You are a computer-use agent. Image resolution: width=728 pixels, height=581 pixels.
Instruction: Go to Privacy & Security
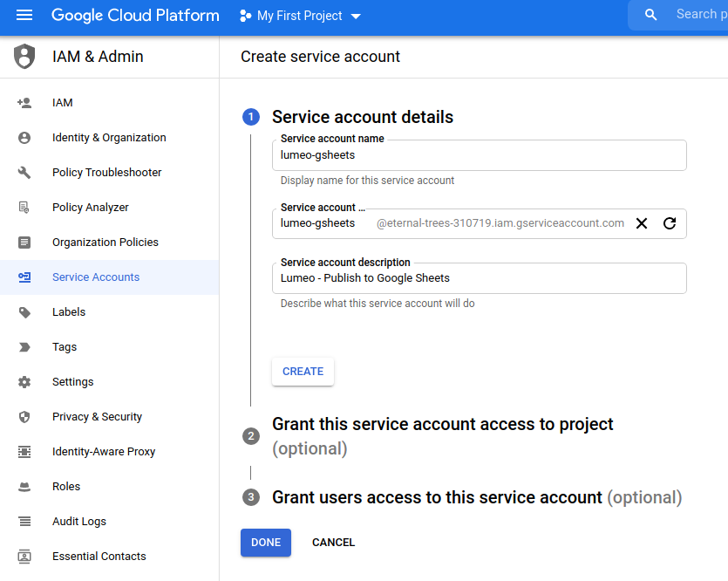coord(110,417)
